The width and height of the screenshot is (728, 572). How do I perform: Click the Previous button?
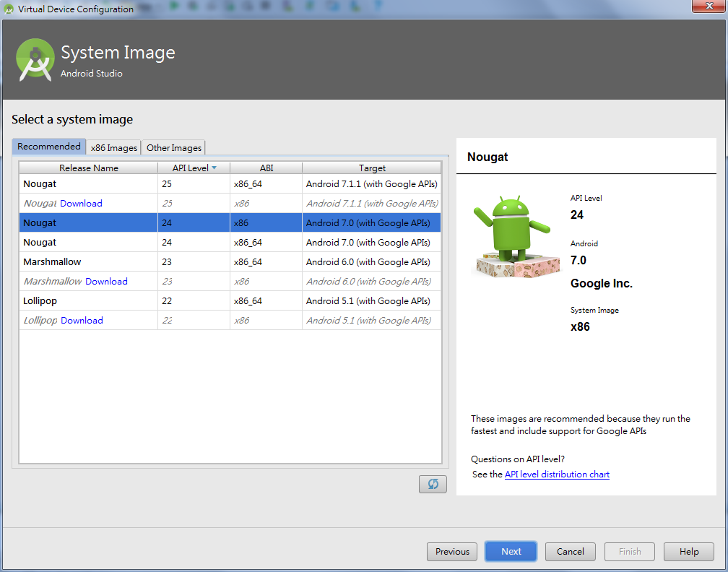(452, 551)
